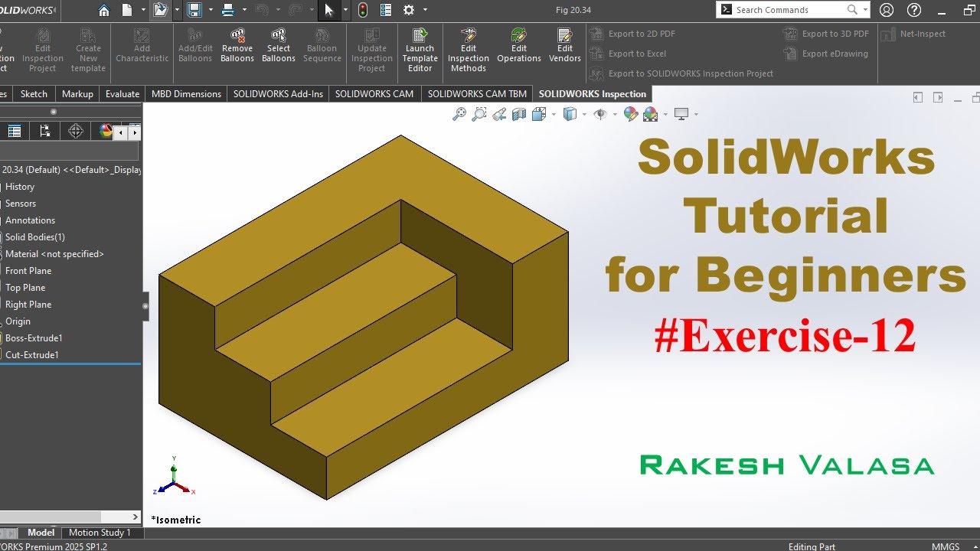
Task: Switch to SOLIDWORKS Add-Ins tab
Action: (278, 94)
